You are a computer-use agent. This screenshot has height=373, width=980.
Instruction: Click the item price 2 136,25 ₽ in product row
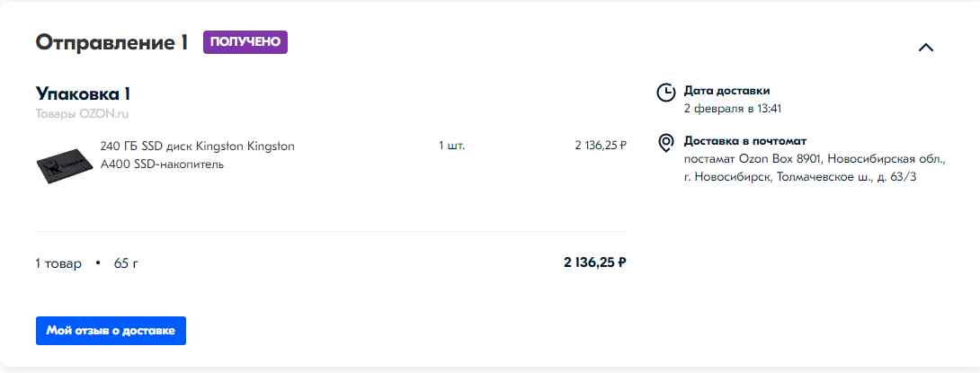coord(600,146)
